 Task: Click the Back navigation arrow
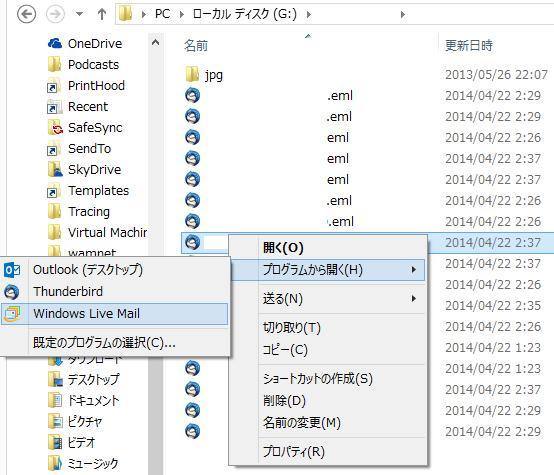click(x=27, y=14)
